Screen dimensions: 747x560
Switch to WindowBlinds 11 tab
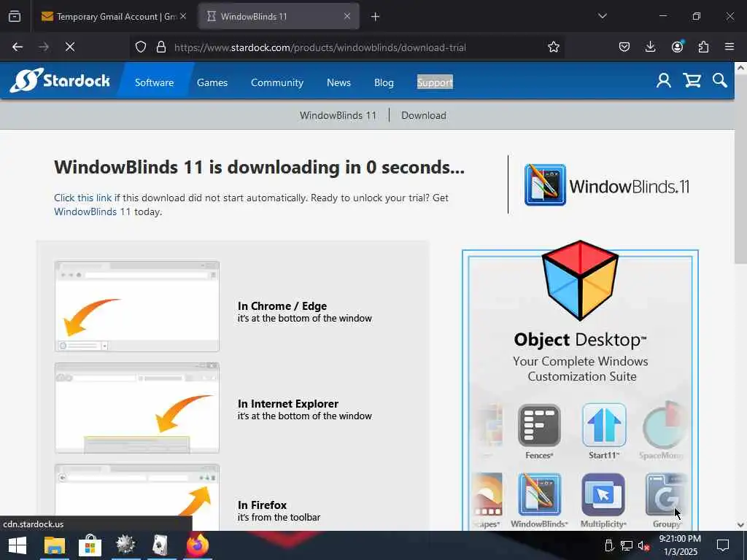(279, 17)
